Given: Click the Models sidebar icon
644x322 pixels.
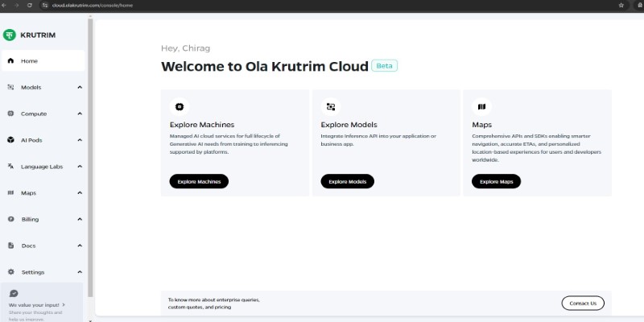Looking at the screenshot, I should [10, 87].
